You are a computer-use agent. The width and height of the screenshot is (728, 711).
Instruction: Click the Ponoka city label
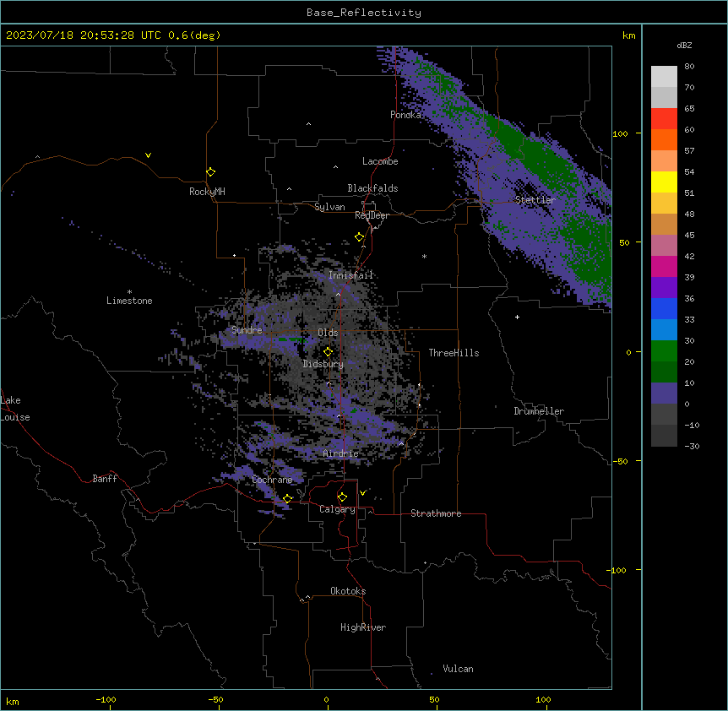coord(405,115)
